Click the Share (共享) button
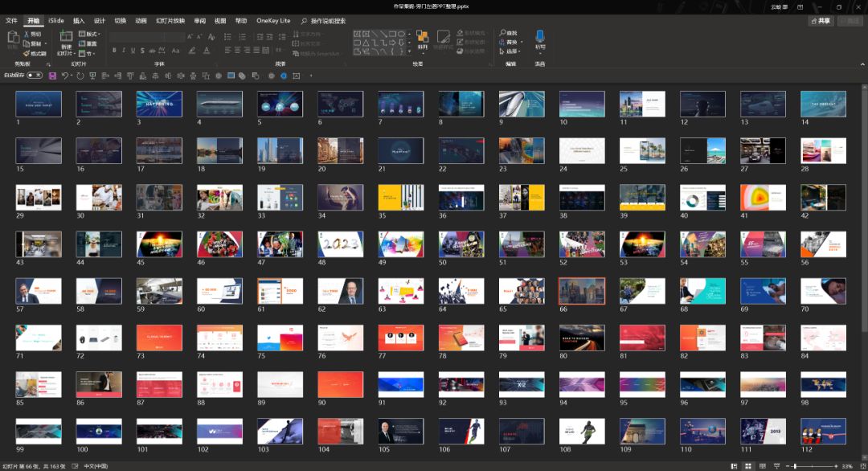Screen dimensions: 868x471 point(821,21)
